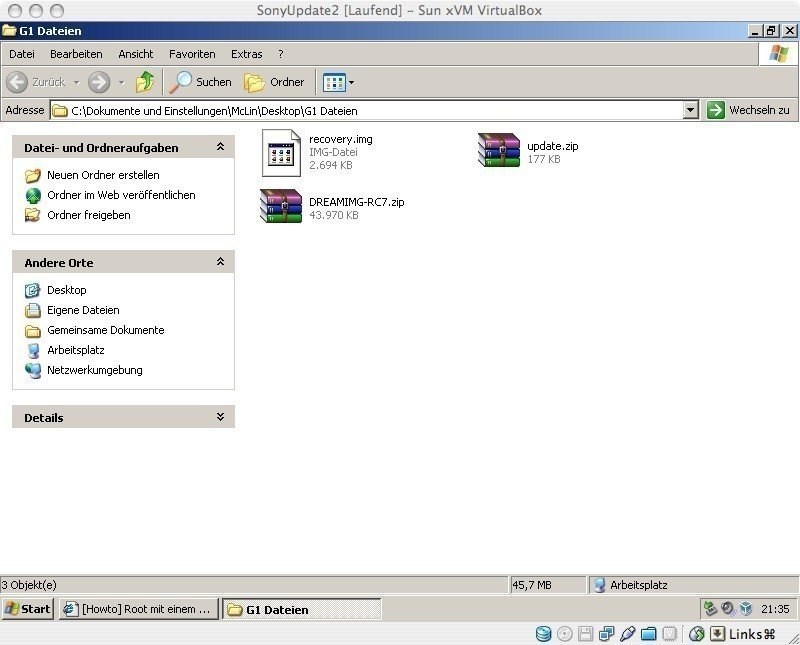Image resolution: width=800 pixels, height=645 pixels.
Task: Click Neuen Ordner erstellen link
Action: pos(103,175)
